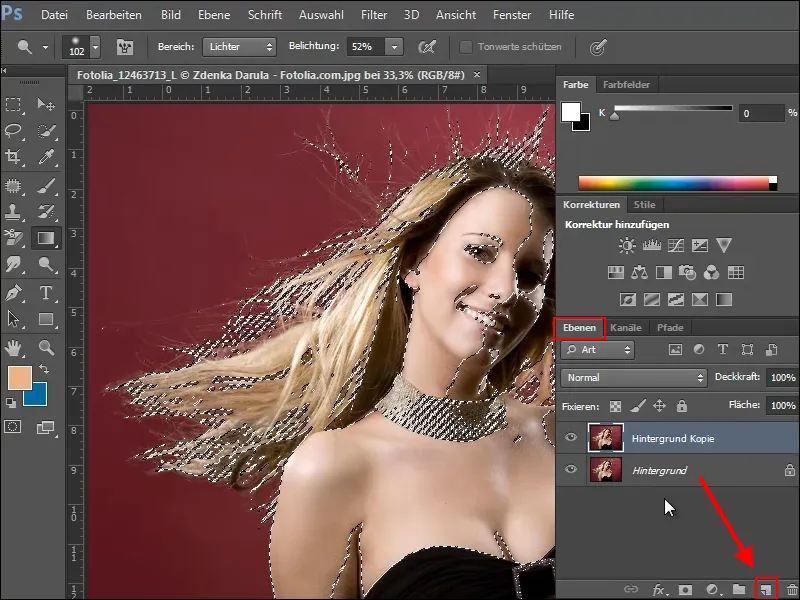Select the Brush tool
The height and width of the screenshot is (600, 800).
pyautogui.click(x=46, y=186)
